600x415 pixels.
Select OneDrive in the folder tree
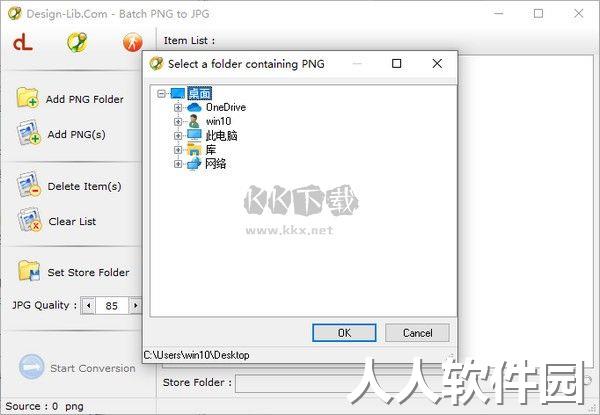click(x=226, y=107)
